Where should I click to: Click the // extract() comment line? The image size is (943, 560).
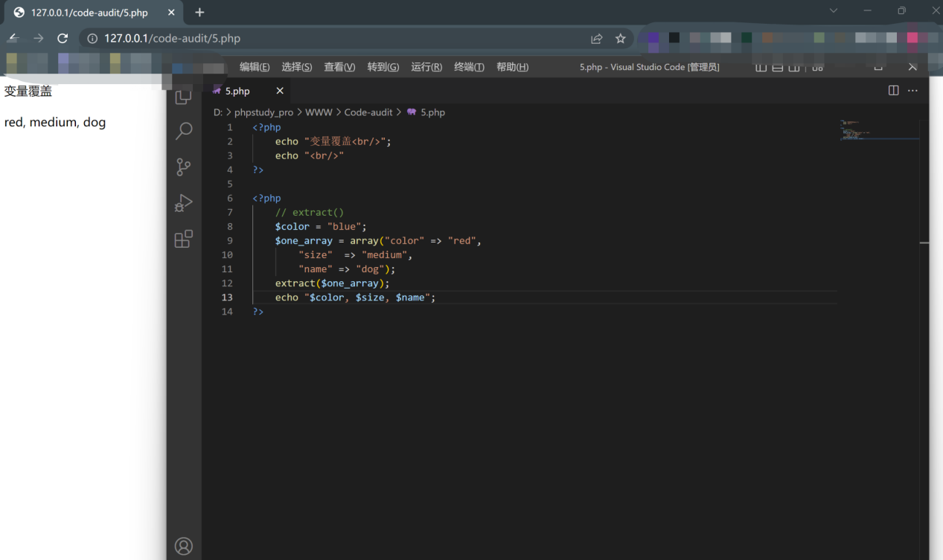[x=310, y=213]
